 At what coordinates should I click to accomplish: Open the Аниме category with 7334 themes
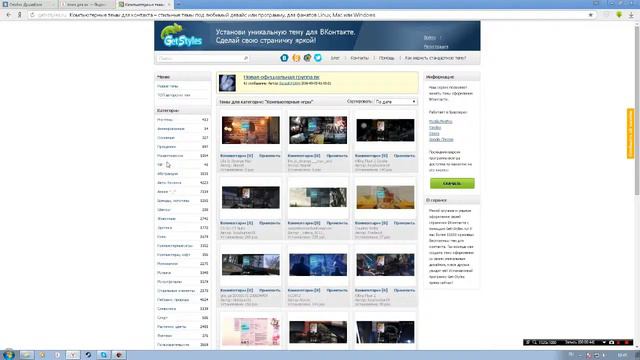[182, 191]
